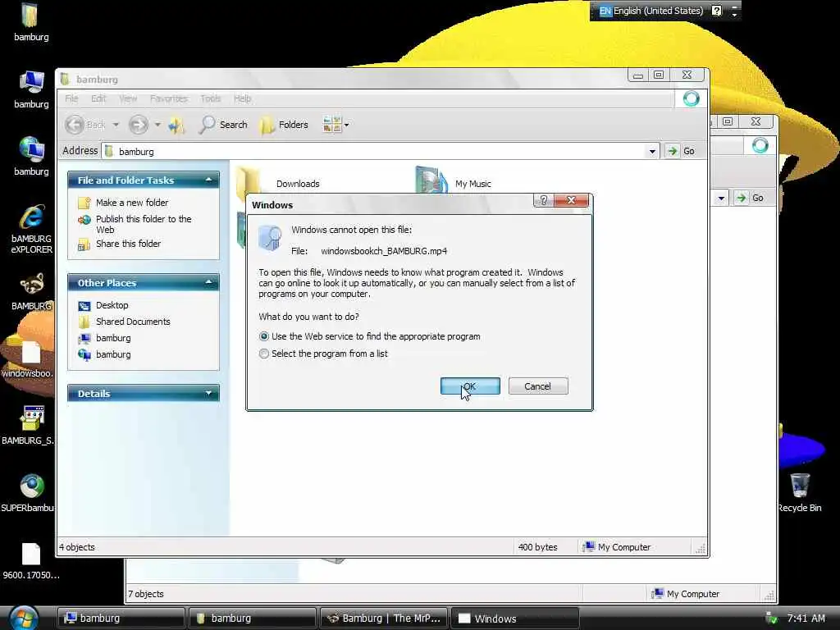Switch to first bamburg taskbar button
Screen dimensions: 840x630
click(x=121, y=619)
